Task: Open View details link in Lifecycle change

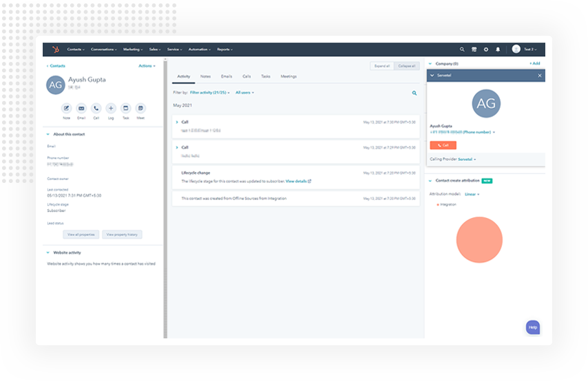Action: pos(298,182)
